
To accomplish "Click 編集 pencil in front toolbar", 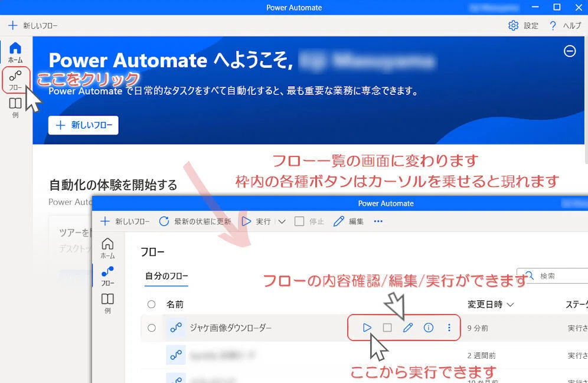I will click(x=348, y=221).
